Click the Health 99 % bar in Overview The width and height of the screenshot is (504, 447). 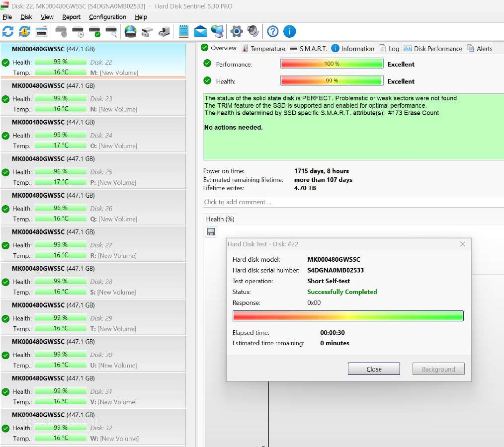(x=332, y=80)
